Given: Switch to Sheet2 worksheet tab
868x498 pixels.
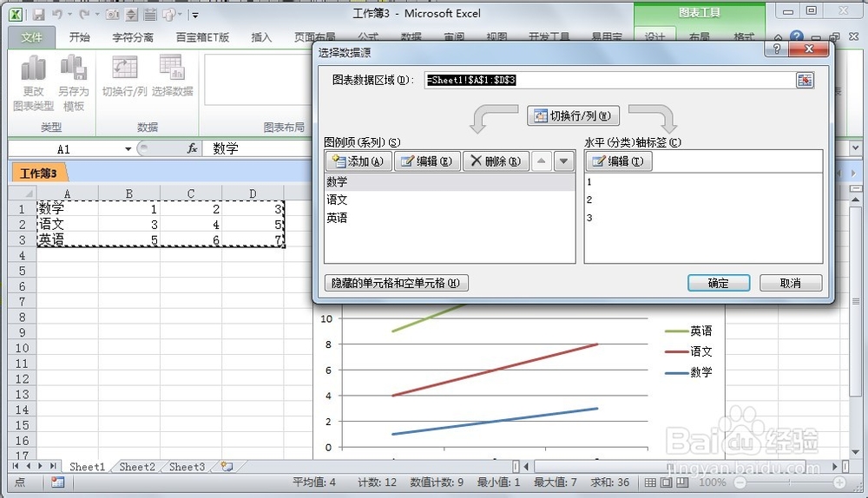Looking at the screenshot, I should pyautogui.click(x=137, y=467).
